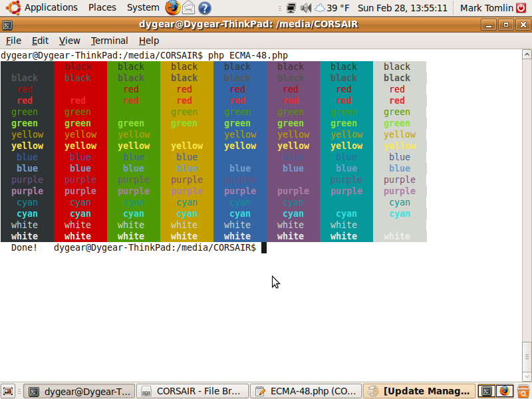Click bold 'red' text in yellow column
Screen dimensions: 532x399
184,100
